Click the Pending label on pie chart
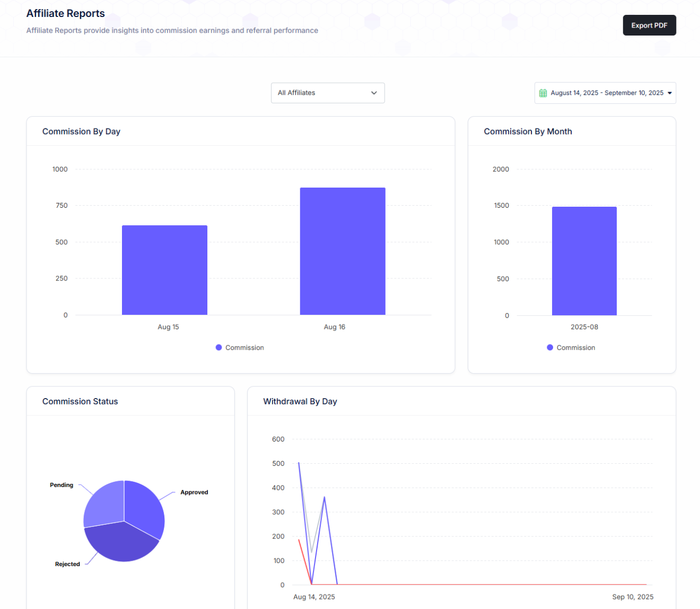Image resolution: width=700 pixels, height=609 pixels. [62, 485]
